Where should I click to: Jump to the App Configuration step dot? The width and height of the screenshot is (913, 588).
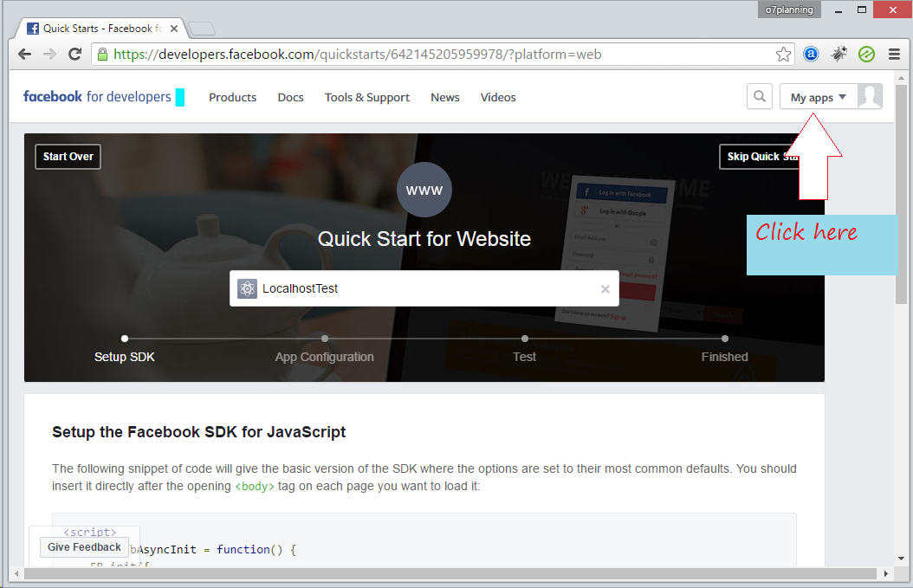[324, 339]
